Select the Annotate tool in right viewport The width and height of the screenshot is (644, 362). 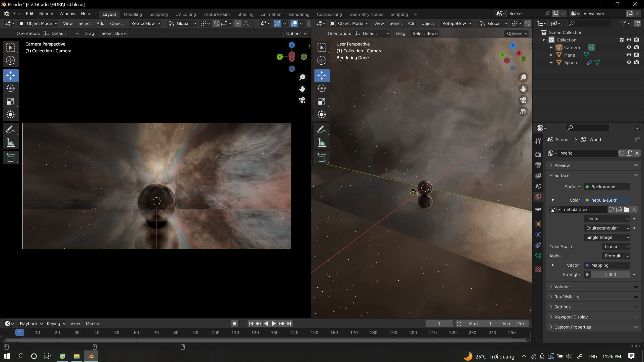[x=322, y=130]
